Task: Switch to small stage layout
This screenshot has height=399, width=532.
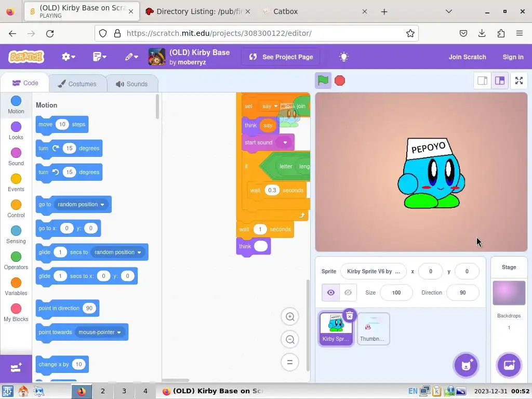Action: click(x=483, y=81)
